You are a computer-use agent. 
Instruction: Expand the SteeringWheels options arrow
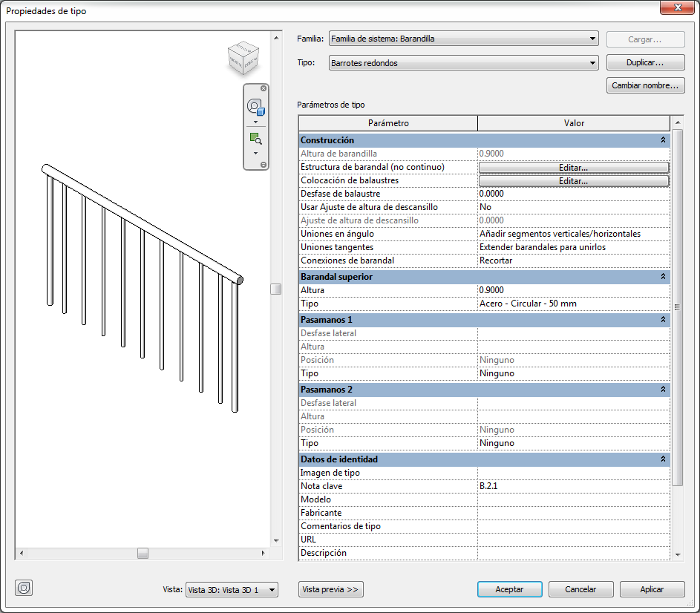(255, 122)
